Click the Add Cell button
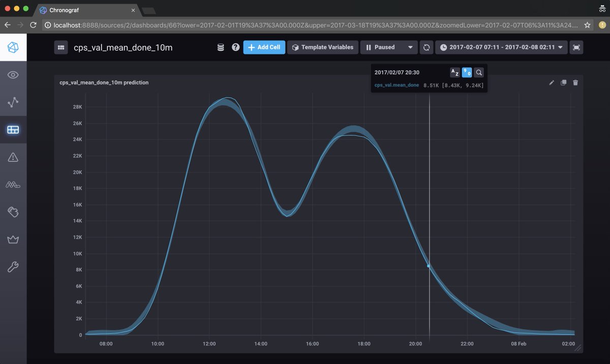610x364 pixels. [264, 47]
